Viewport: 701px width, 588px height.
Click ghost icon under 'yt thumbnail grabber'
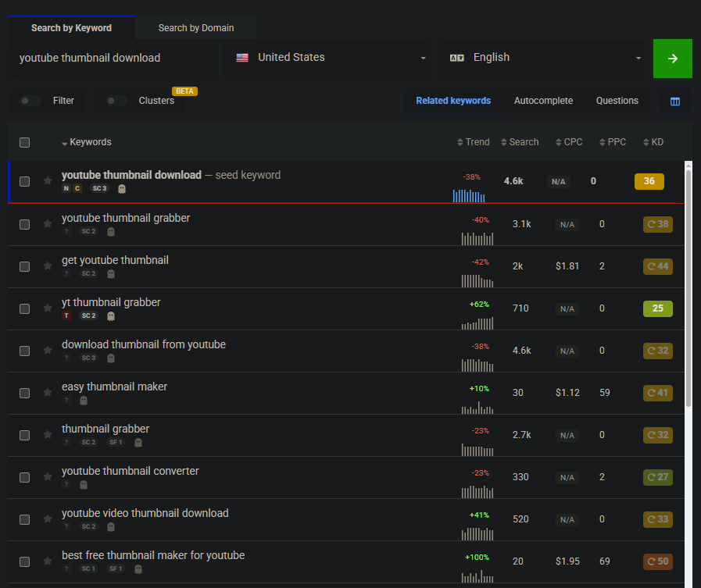pyautogui.click(x=111, y=316)
